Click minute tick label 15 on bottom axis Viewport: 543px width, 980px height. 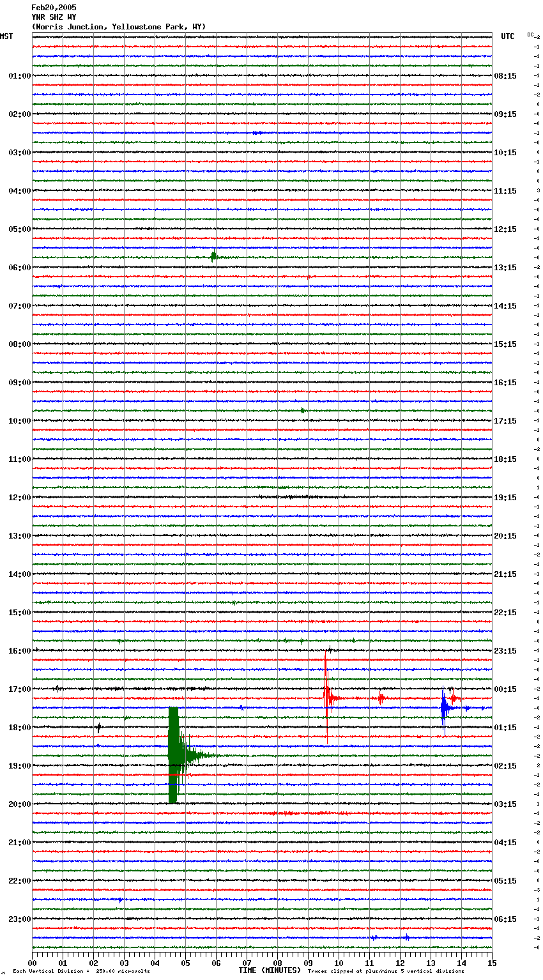492,963
